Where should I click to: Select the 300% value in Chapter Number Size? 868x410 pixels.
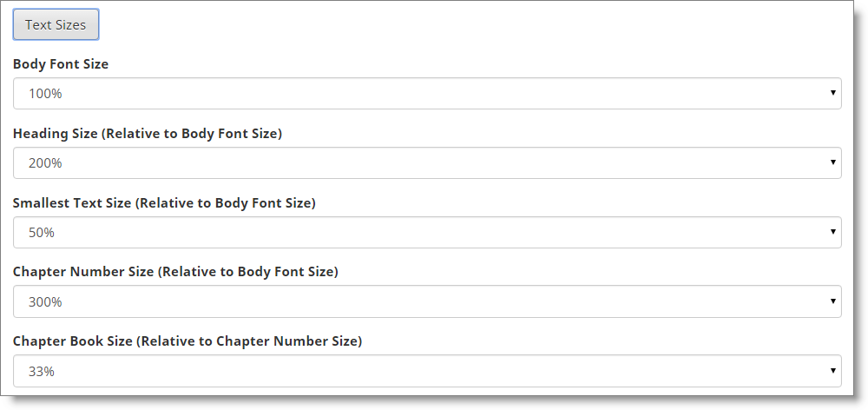(x=45, y=302)
